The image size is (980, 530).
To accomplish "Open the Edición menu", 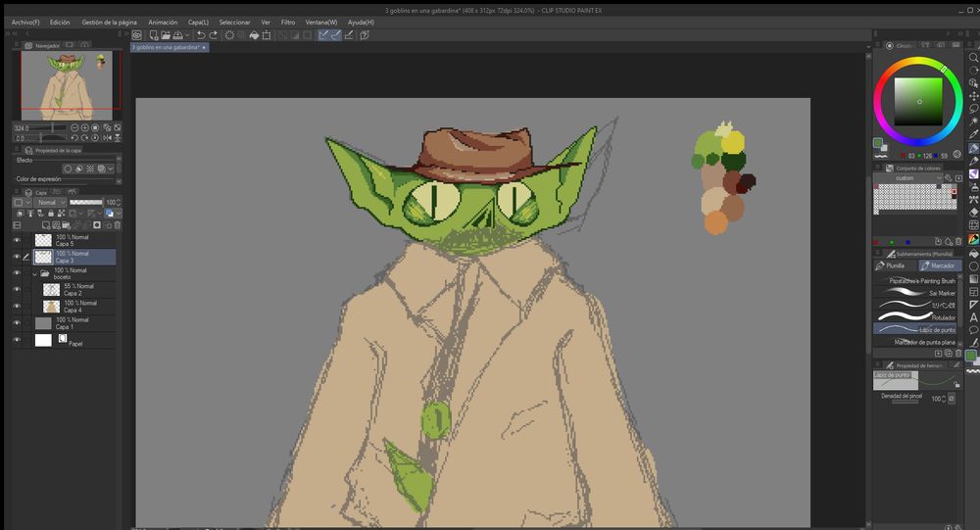I will (x=60, y=22).
